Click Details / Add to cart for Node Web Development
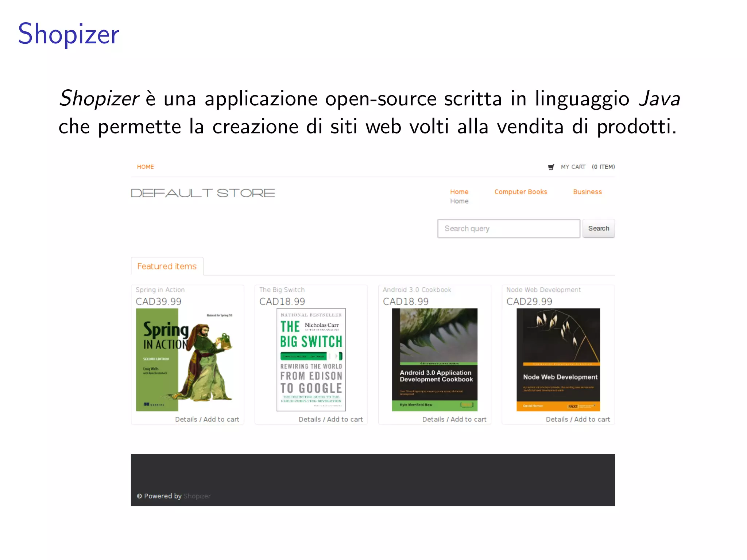Viewport: 747px width, 560px height. tap(578, 419)
